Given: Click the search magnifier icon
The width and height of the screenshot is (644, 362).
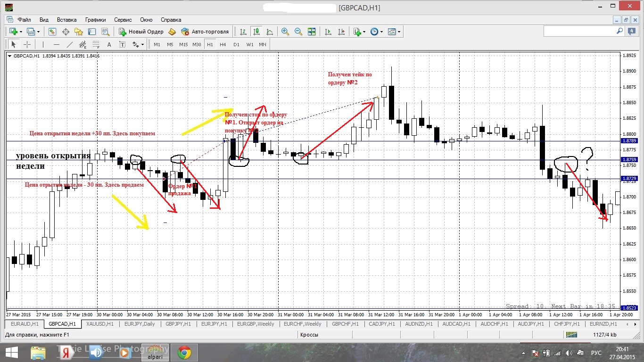Looking at the screenshot, I should pyautogui.click(x=619, y=31).
